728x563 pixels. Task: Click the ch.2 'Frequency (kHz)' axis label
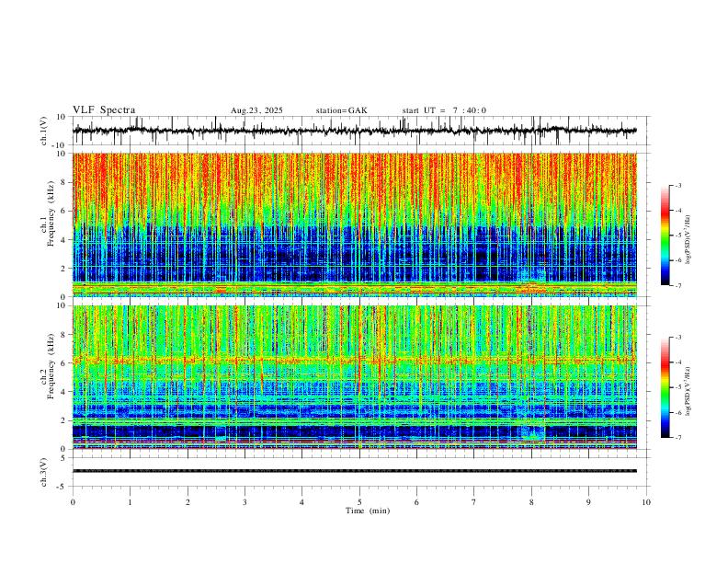pos(51,366)
